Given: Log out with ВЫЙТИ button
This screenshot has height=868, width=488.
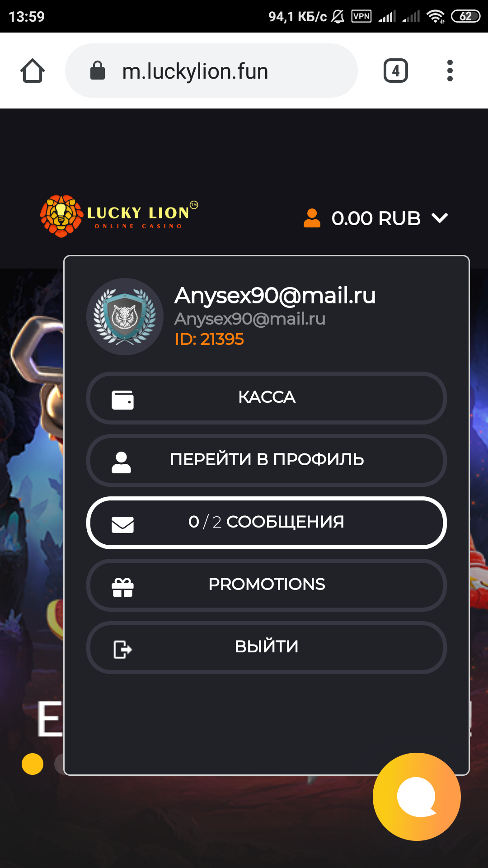Looking at the screenshot, I should [267, 647].
